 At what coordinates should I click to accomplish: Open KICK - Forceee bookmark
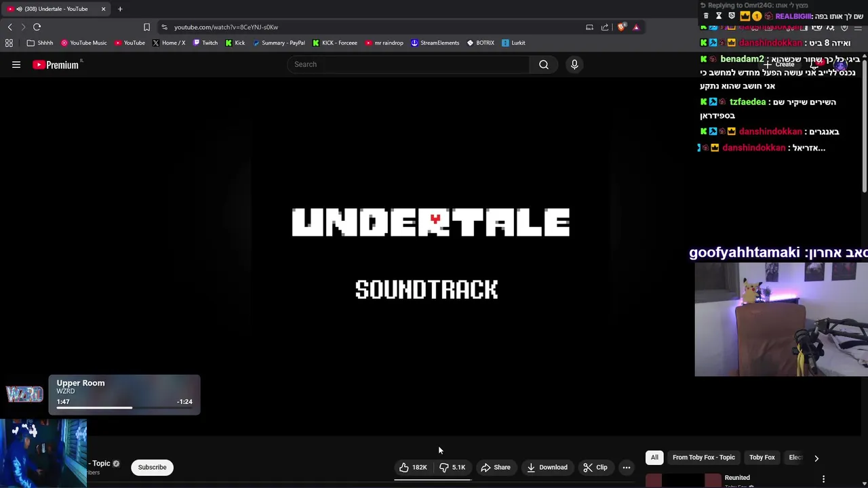[x=335, y=43]
